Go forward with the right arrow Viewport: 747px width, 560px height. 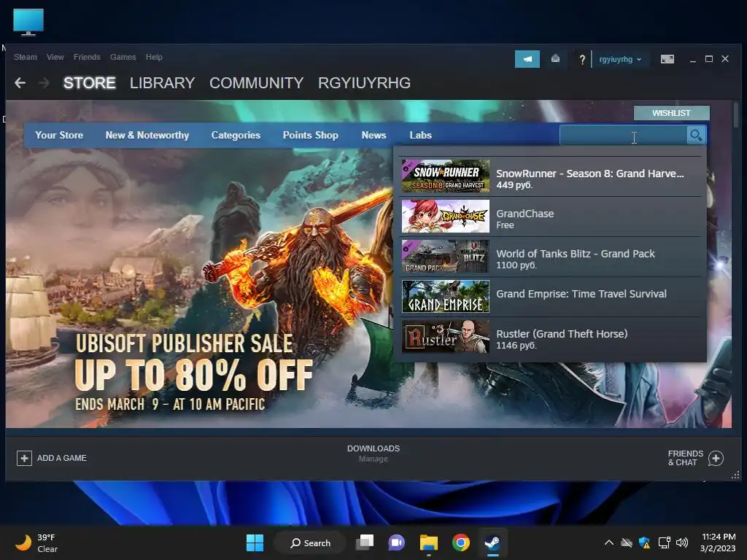[x=44, y=83]
